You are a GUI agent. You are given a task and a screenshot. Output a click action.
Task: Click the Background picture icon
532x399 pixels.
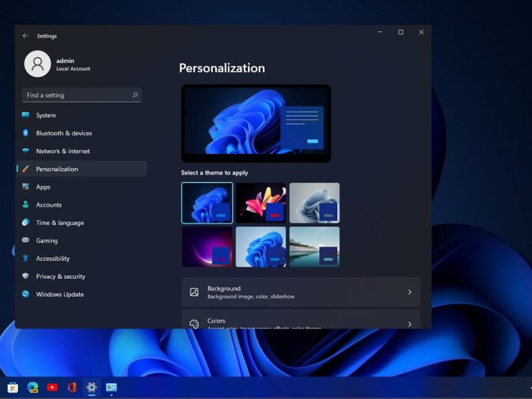click(x=194, y=292)
